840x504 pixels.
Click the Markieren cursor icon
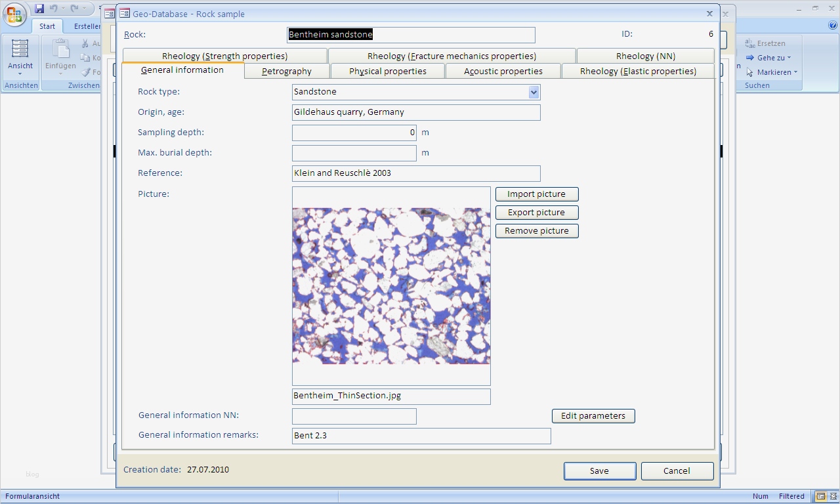click(x=749, y=72)
